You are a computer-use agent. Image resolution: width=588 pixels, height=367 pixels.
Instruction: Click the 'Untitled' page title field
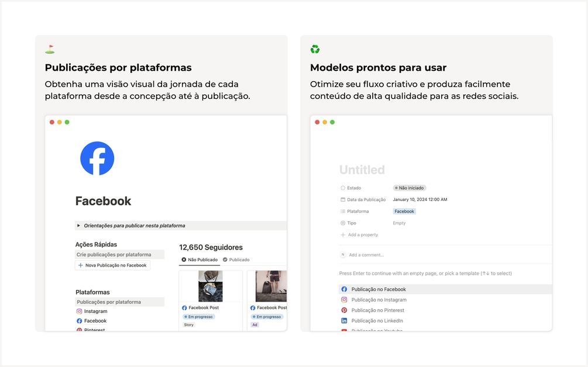coord(362,169)
